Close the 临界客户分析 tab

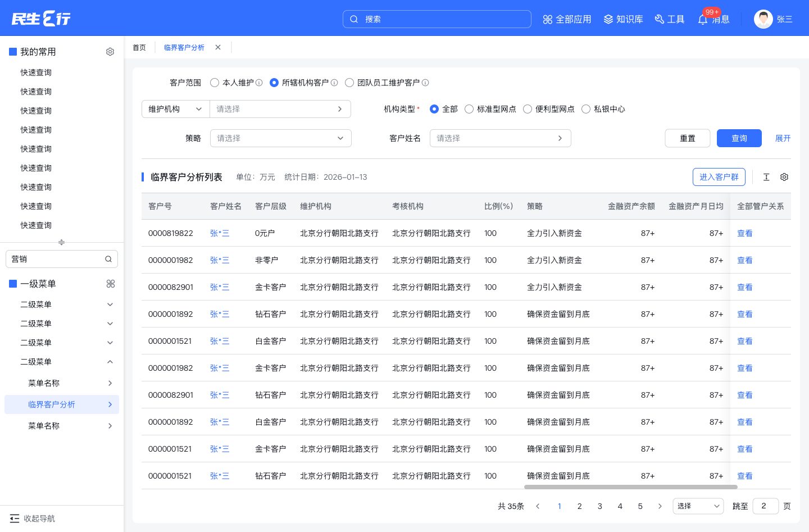tap(218, 47)
